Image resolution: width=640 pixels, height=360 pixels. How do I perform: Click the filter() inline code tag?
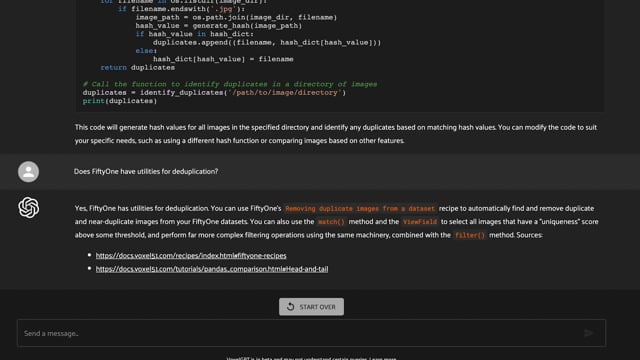470,236
